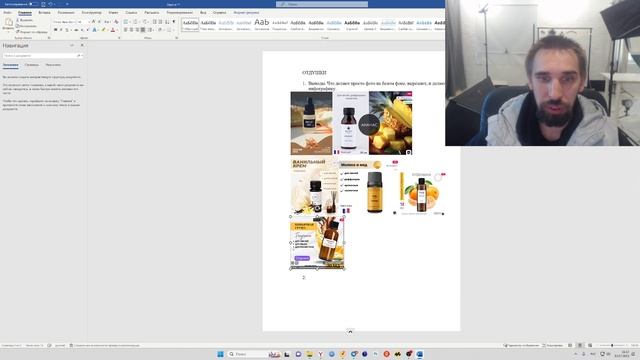Click the search box in the Word title bar
The image size is (640, 360).
tap(322, 4)
